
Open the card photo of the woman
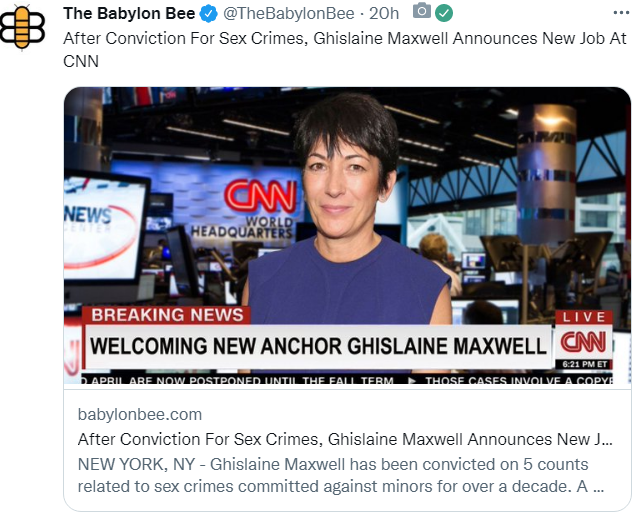347,235
